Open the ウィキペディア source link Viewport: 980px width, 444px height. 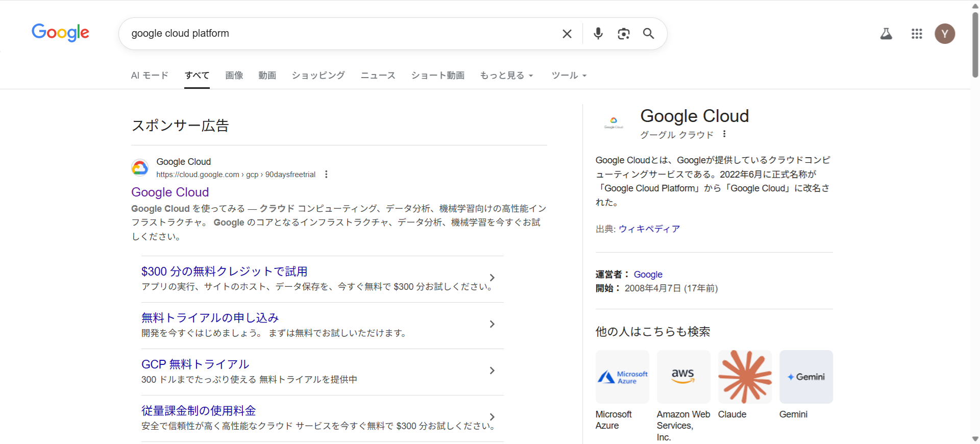tap(649, 229)
